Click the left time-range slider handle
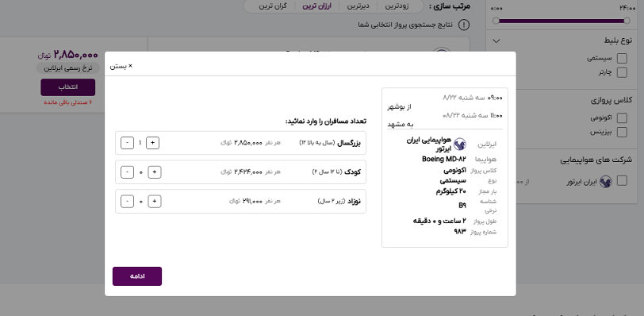Image resolution: width=644 pixels, height=316 pixels. click(x=496, y=21)
